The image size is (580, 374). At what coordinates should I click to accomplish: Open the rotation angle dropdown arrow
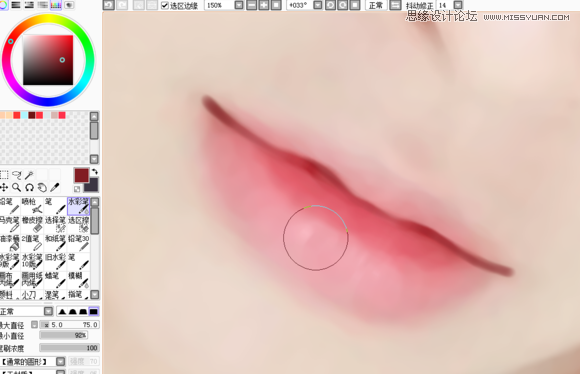(x=318, y=5)
